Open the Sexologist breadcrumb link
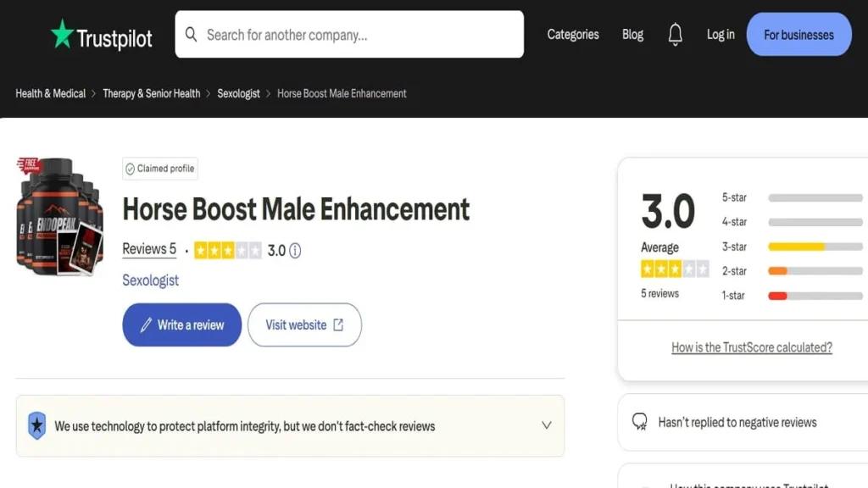Viewport: 868px width, 488px height. (238, 93)
